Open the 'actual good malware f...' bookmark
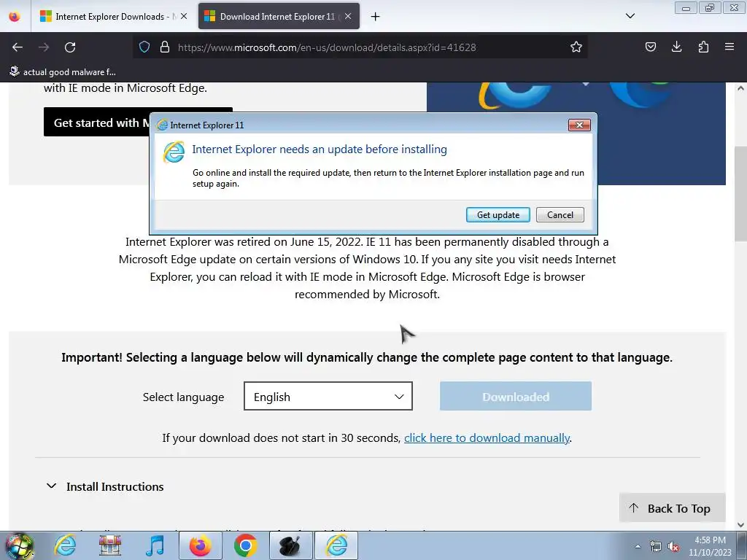 pyautogui.click(x=63, y=72)
